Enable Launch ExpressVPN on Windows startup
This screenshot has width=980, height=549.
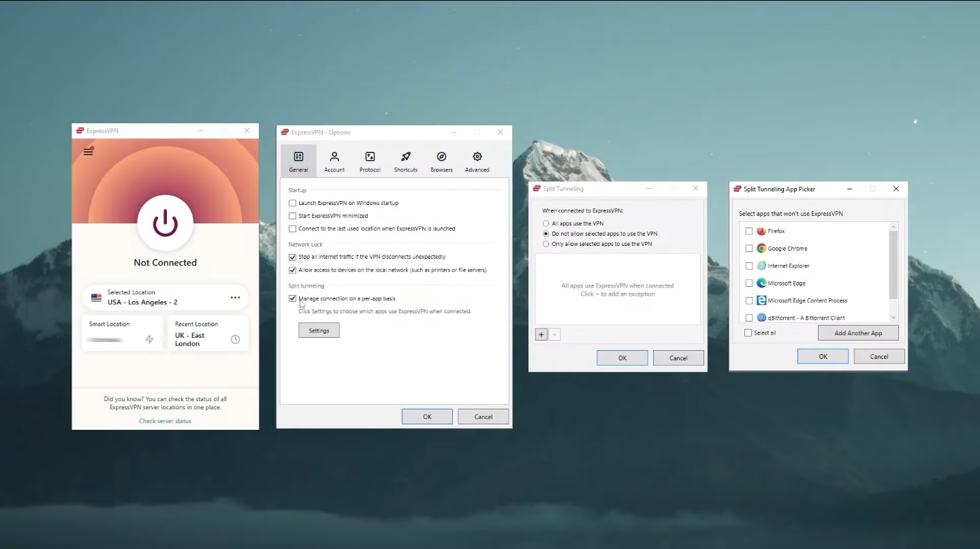coord(292,203)
